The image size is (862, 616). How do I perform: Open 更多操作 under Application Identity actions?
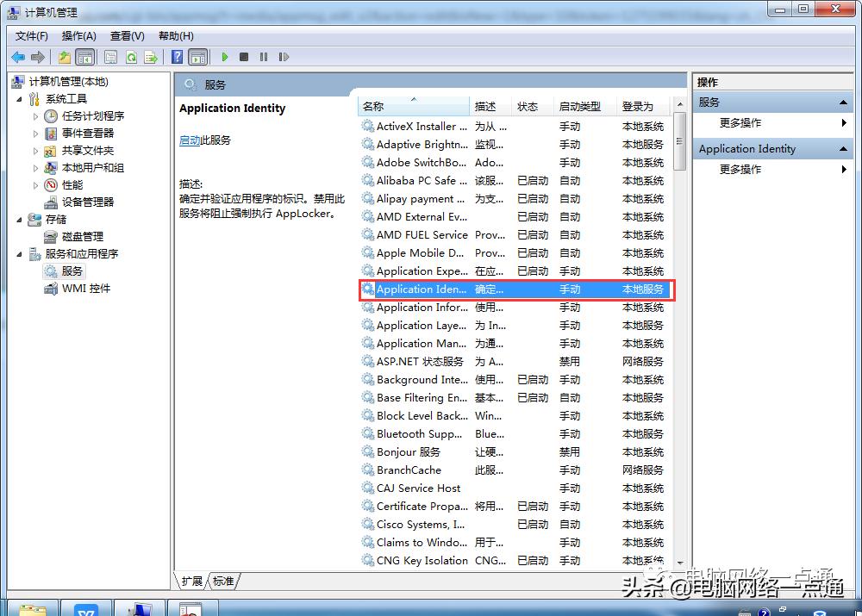point(740,169)
